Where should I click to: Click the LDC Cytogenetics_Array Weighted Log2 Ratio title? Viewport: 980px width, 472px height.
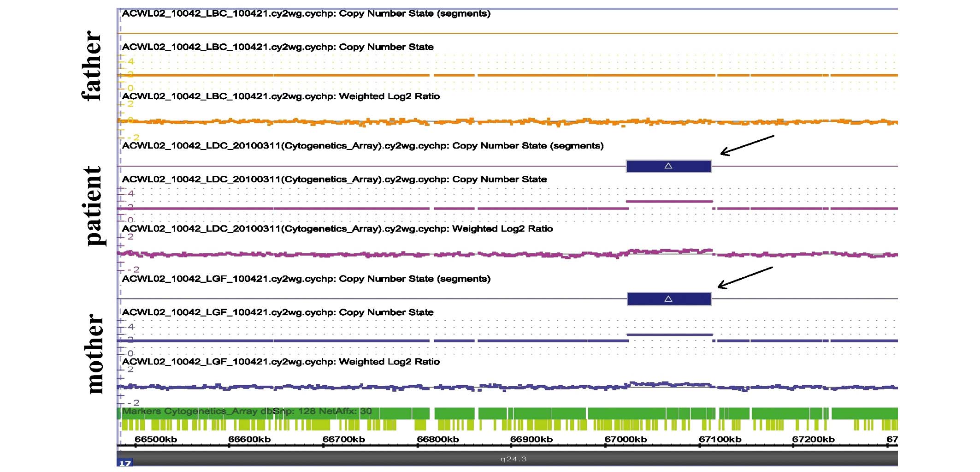click(x=337, y=228)
